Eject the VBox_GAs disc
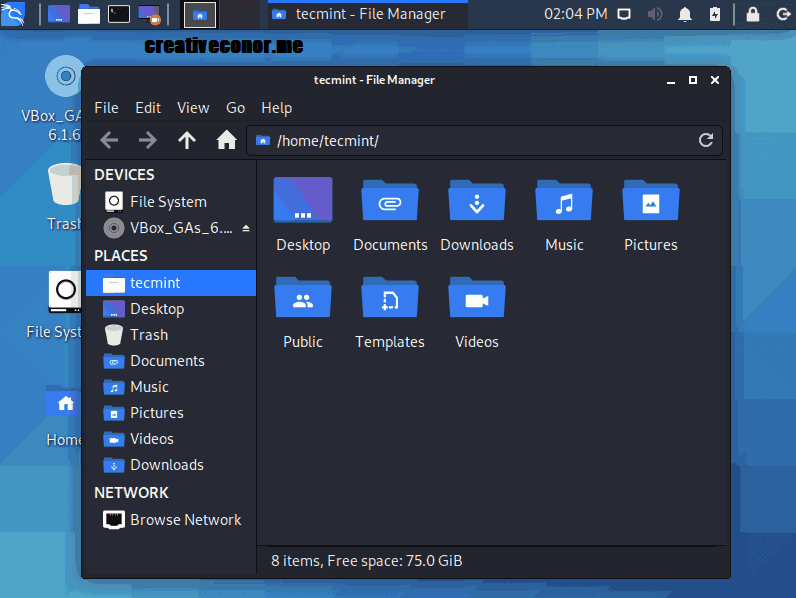 click(x=246, y=228)
